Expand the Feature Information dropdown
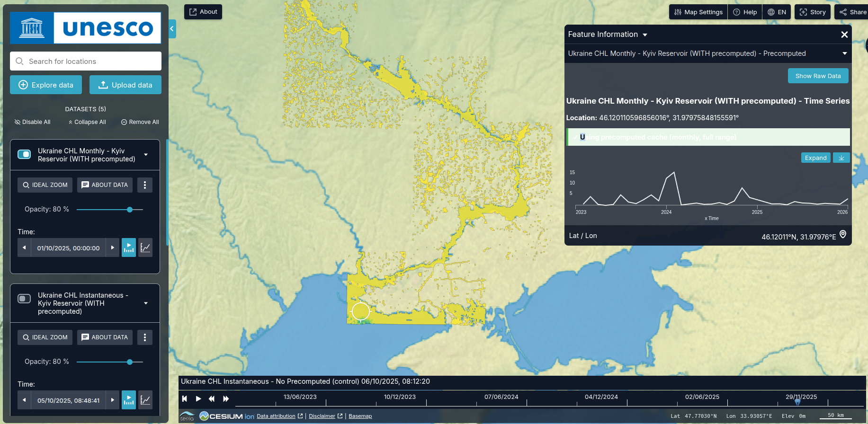 tap(645, 35)
